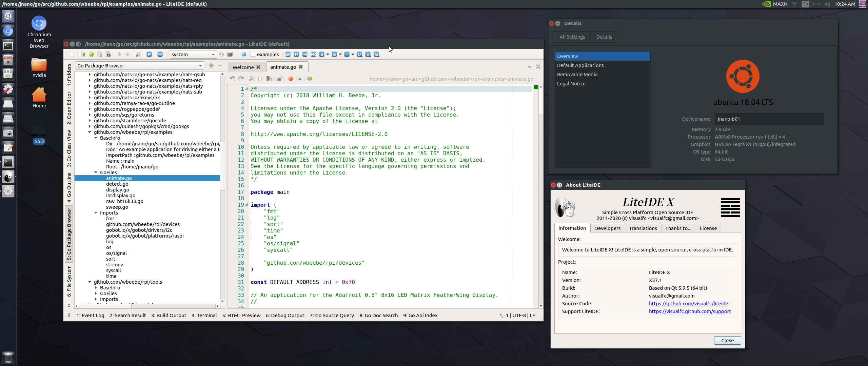
Task: Click the blue Go toolbar icon
Action: click(x=160, y=54)
